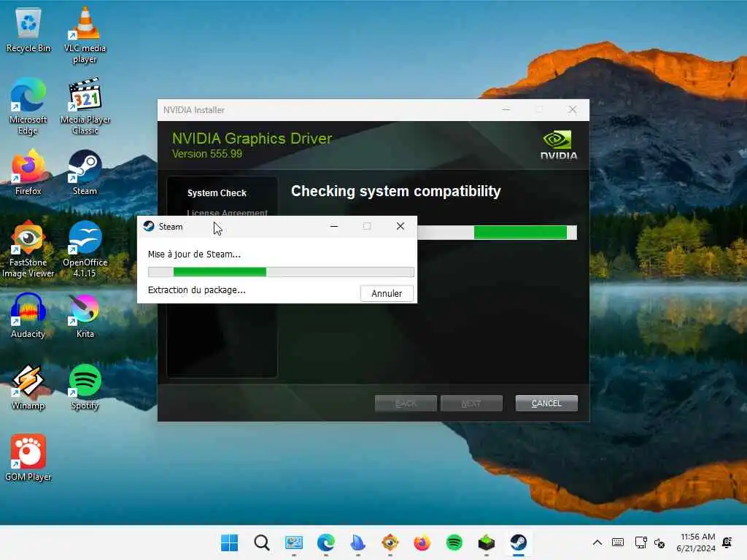
Task: Switch to Spotify in the taskbar
Action: point(454,542)
